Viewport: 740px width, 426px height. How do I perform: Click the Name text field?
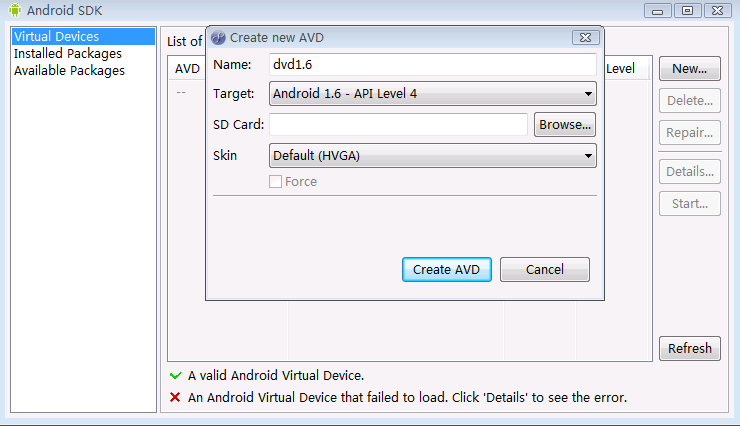433,65
